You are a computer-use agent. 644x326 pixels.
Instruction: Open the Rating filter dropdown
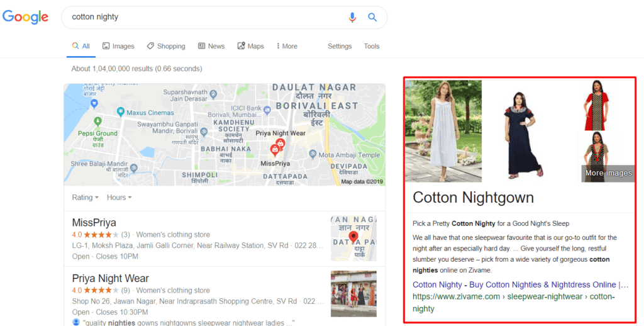(86, 198)
